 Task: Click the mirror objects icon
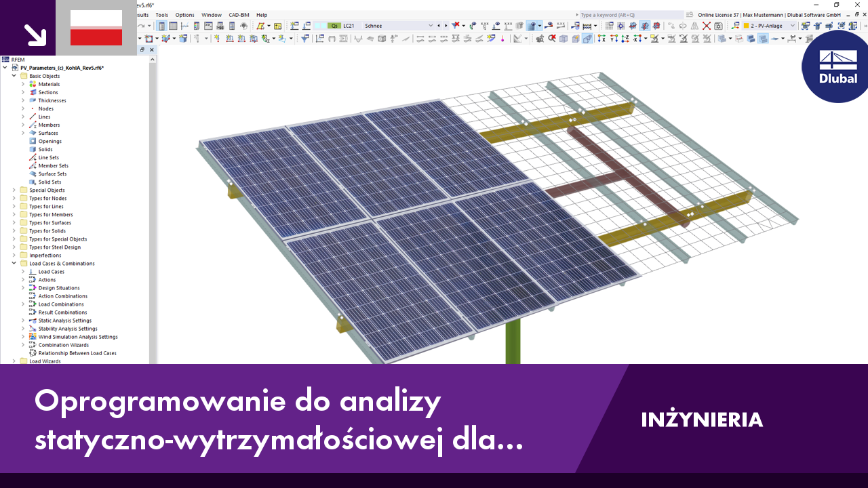coord(694,26)
